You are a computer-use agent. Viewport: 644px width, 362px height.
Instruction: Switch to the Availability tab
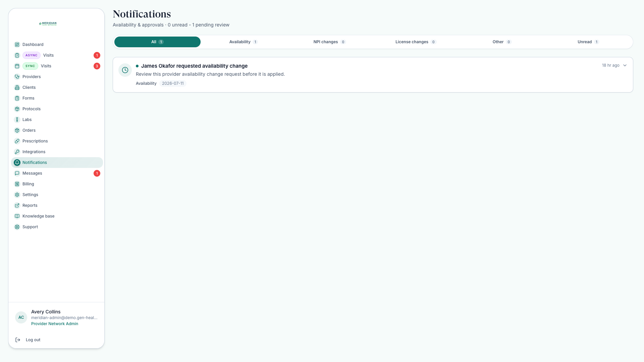243,42
